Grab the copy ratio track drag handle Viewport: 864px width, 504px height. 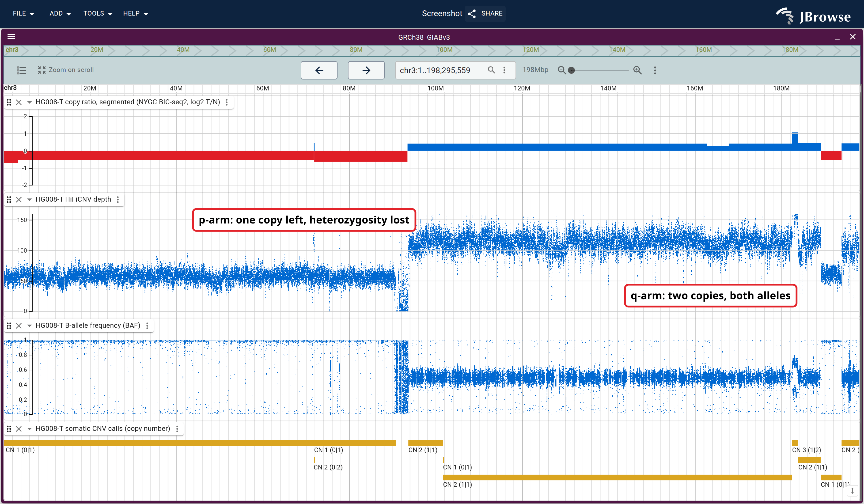point(9,102)
